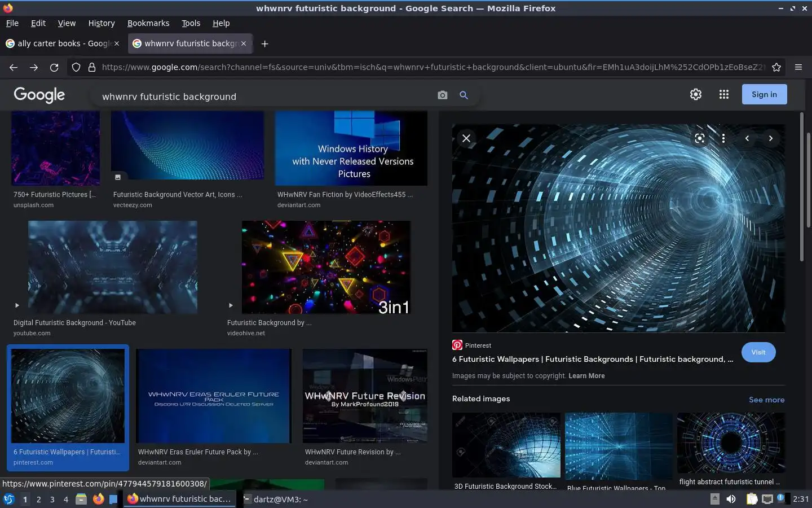Open '6 Futuristic Wallpapers' title link in preview

593,359
